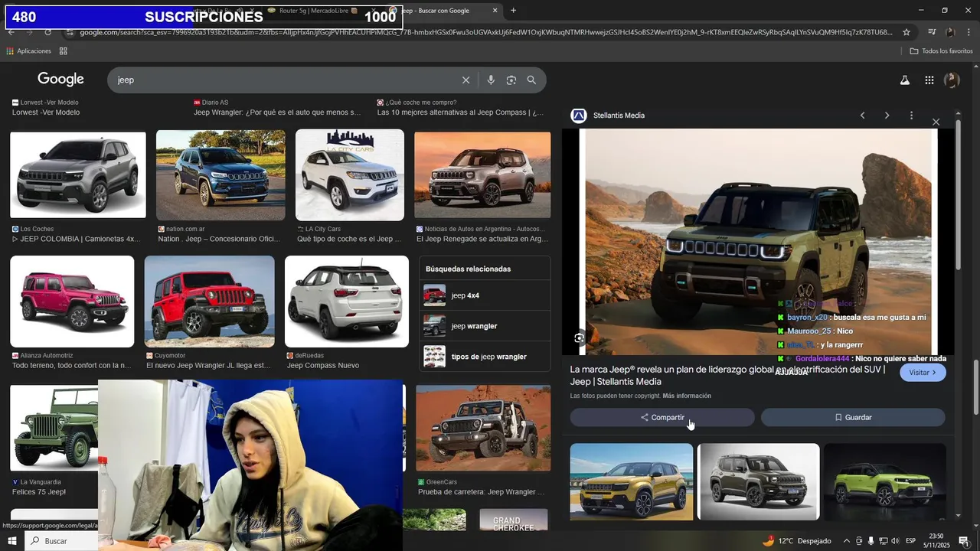Open nation.com.ar blue Jeep thumbnail
Viewport: 980px width, 551px height.
(220, 175)
